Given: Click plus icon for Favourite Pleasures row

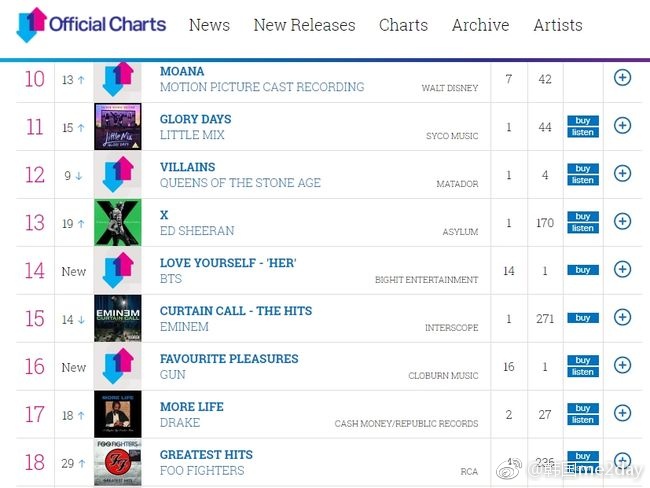Looking at the screenshot, I should click(x=622, y=365).
